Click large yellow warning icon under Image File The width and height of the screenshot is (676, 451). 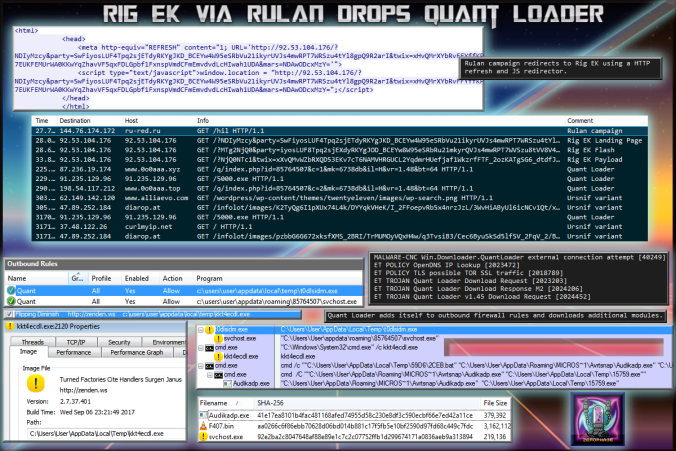pyautogui.click(x=36, y=383)
